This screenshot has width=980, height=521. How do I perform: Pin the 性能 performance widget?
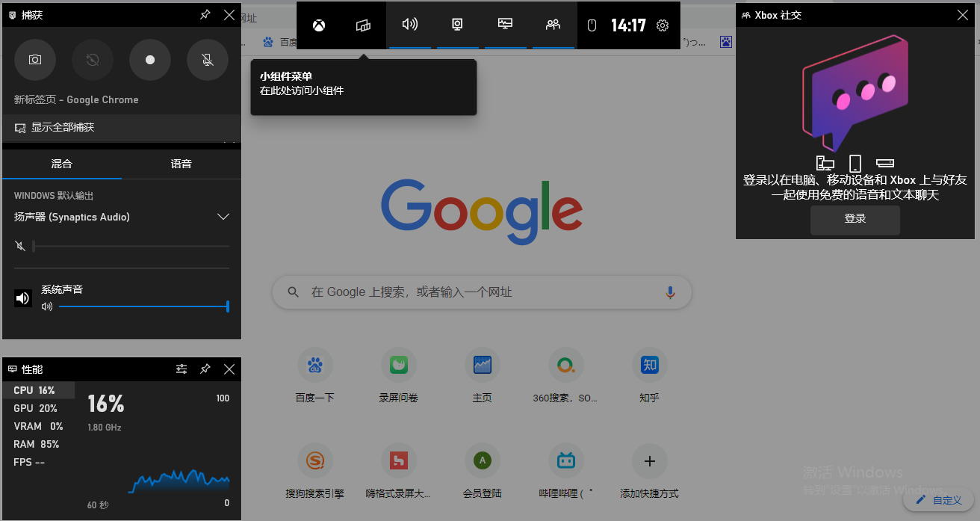tap(205, 369)
